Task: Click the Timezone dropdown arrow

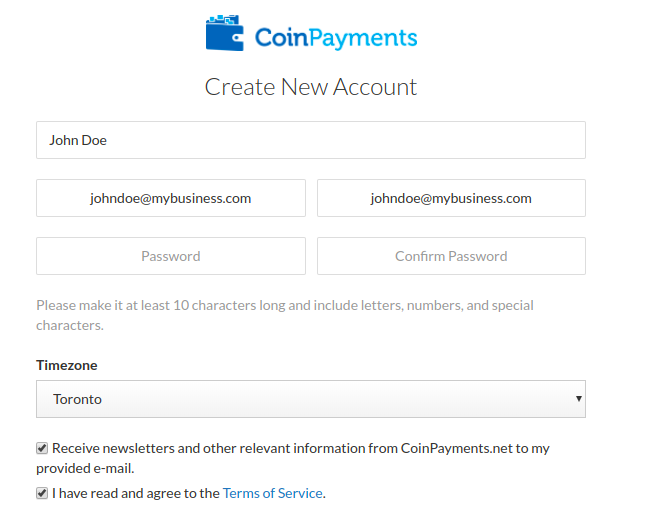Action: pos(578,398)
